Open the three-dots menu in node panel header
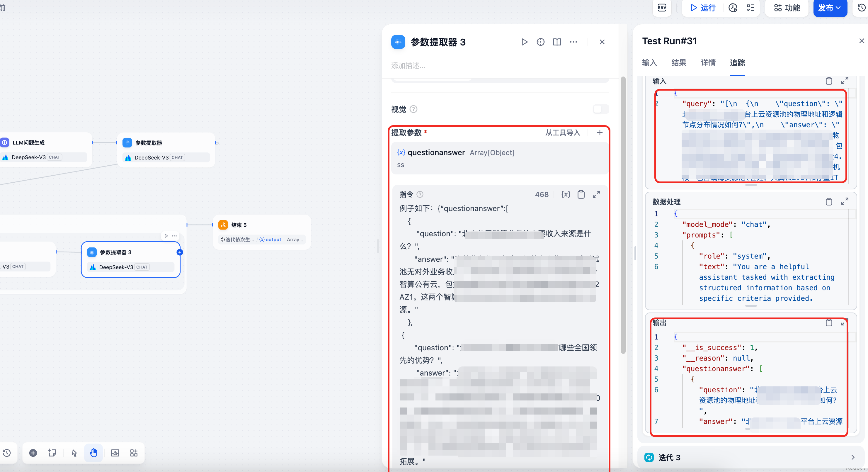868x472 pixels. click(573, 42)
